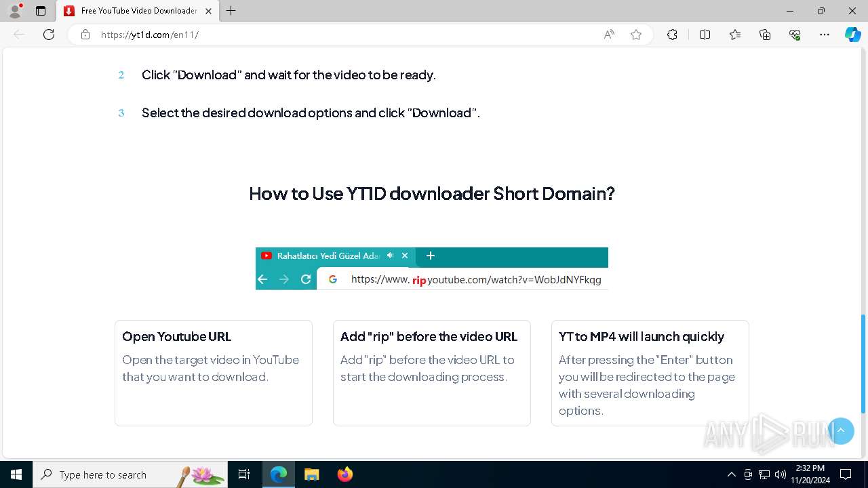868x488 pixels.
Task: Open the taskbar clock showing 2:32 PM
Action: coord(810,474)
